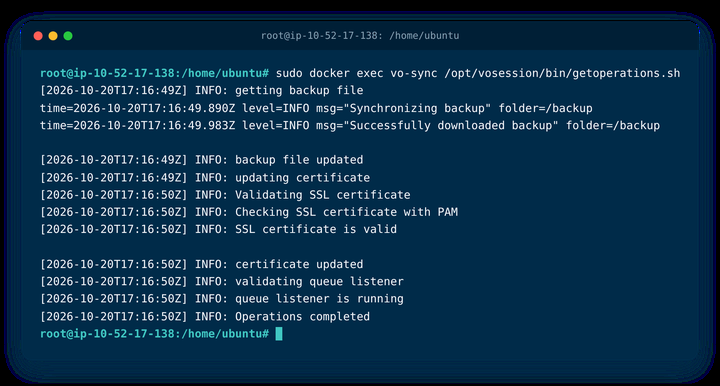Viewport: 720px width, 386px height.
Task: Click the 'Synchronizing backup' log line
Action: pos(316,108)
